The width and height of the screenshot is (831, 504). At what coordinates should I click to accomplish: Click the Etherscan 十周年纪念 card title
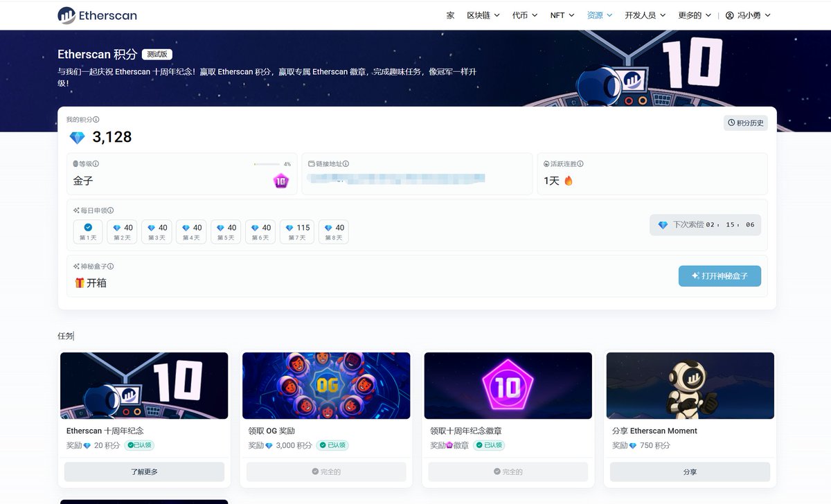click(x=105, y=431)
